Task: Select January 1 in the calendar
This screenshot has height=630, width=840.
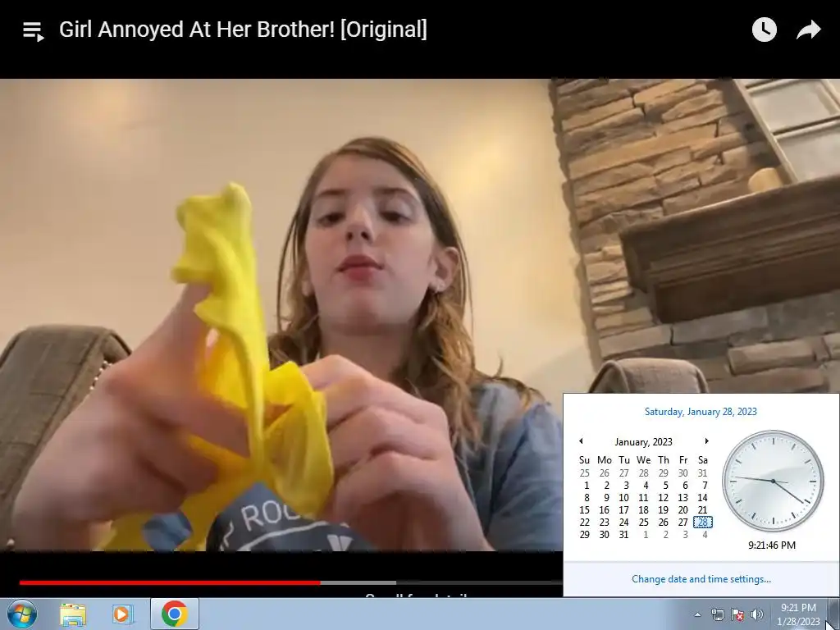Action: coord(586,486)
